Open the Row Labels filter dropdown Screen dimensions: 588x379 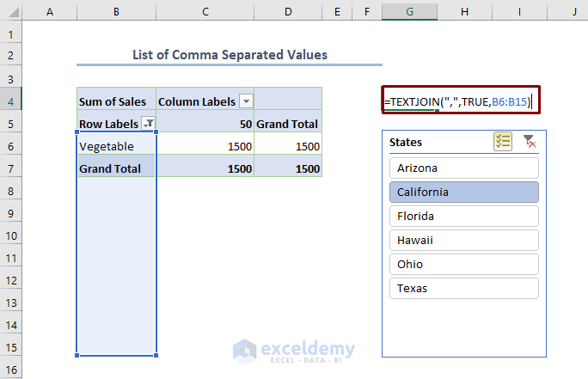click(149, 124)
